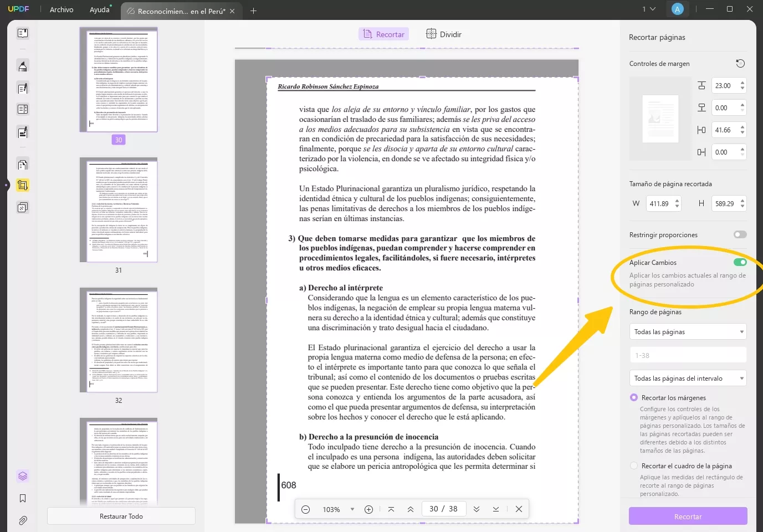Viewport: 763px width, 532px height.
Task: Click the page range field 1-38
Action: tap(688, 355)
